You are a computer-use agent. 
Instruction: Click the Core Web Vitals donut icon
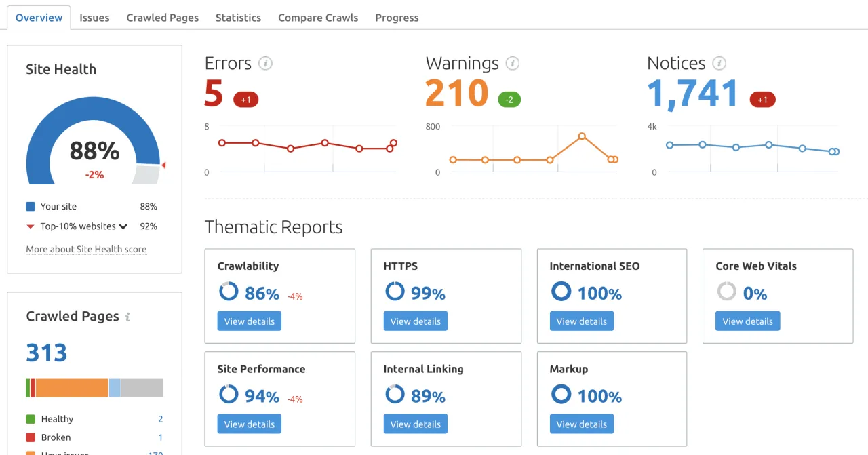pos(726,292)
